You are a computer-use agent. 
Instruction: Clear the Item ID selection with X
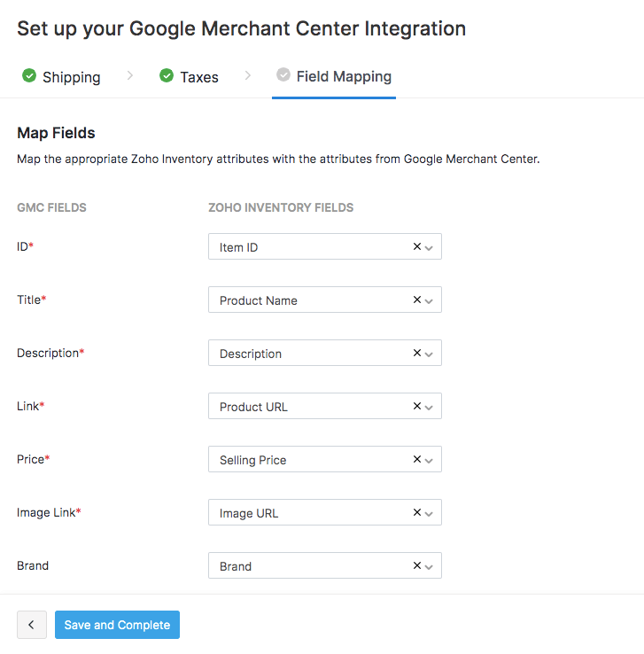[x=416, y=247]
